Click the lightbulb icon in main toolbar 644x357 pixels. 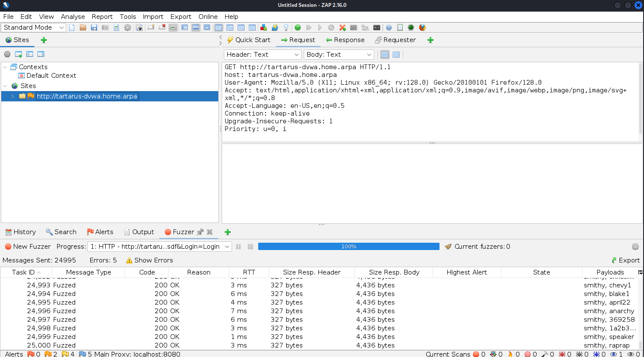pyautogui.click(x=286, y=27)
